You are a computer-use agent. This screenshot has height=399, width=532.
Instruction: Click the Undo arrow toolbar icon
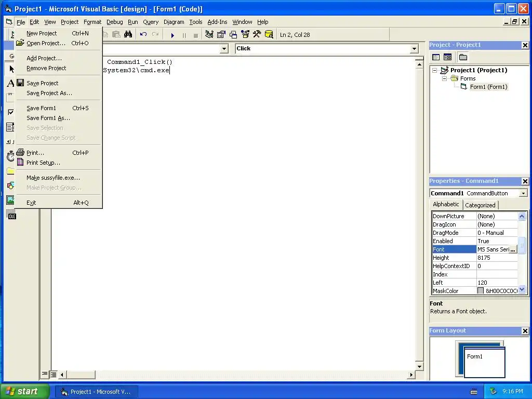coord(143,35)
